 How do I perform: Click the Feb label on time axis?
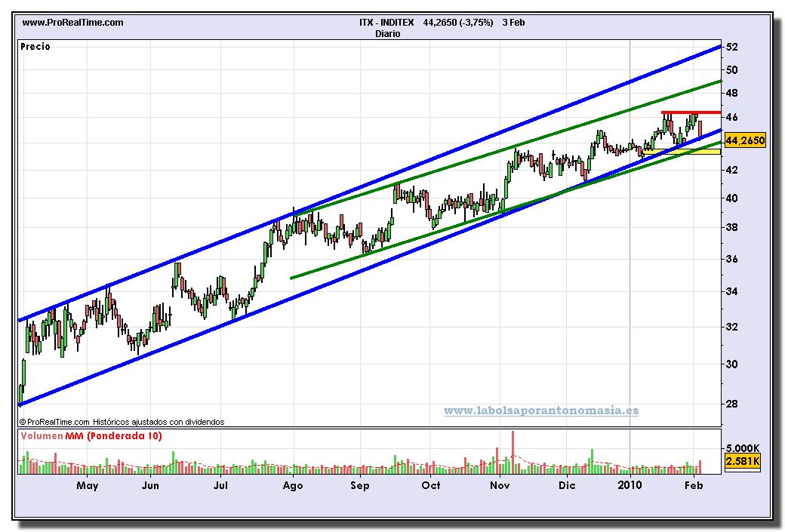[694, 485]
